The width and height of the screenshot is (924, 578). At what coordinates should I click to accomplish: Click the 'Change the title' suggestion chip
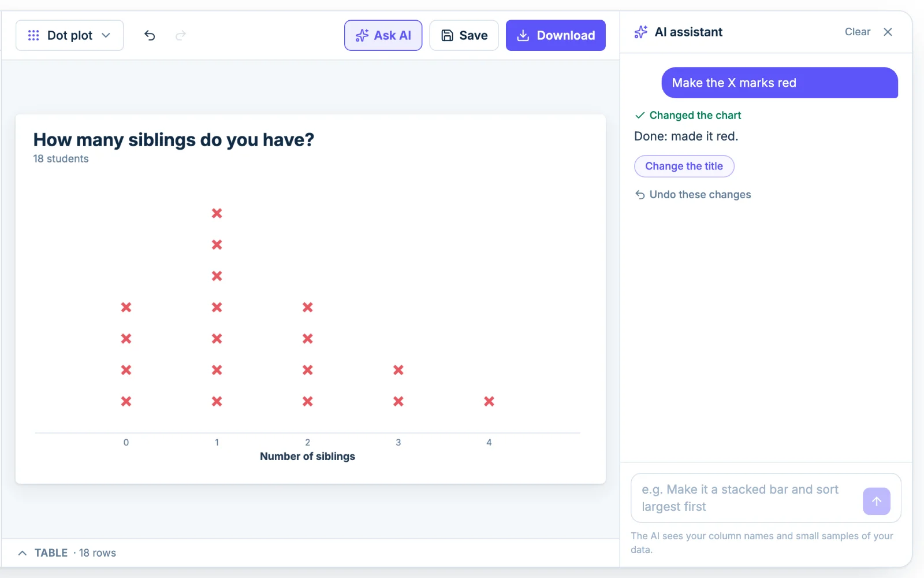[x=684, y=166]
